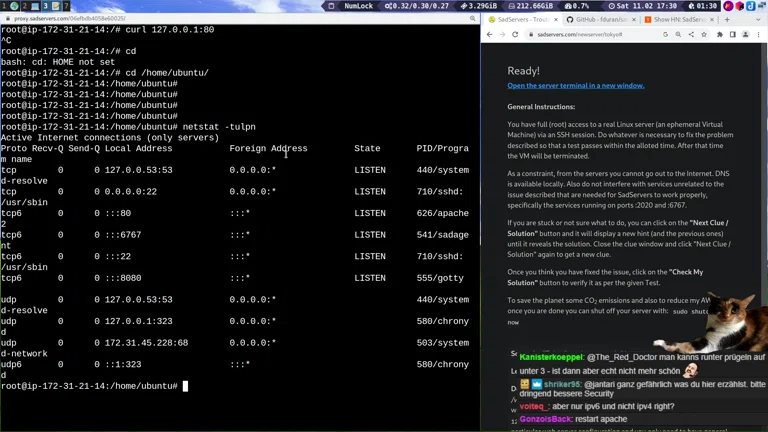Open the server terminal in a new window link

click(576, 86)
